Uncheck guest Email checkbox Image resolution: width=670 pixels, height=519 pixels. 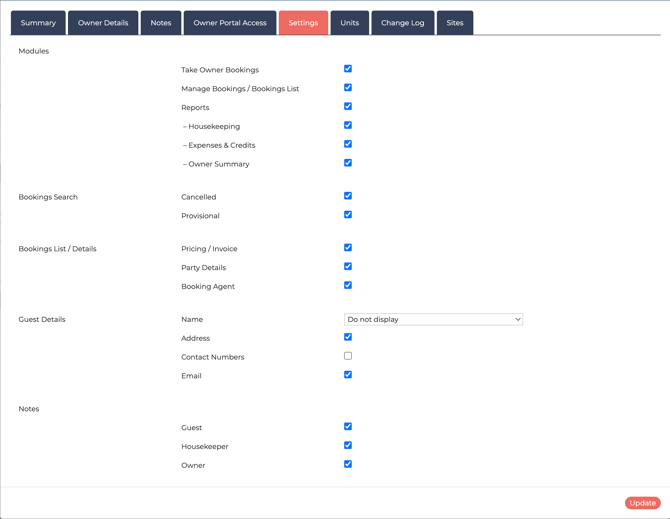coord(348,375)
